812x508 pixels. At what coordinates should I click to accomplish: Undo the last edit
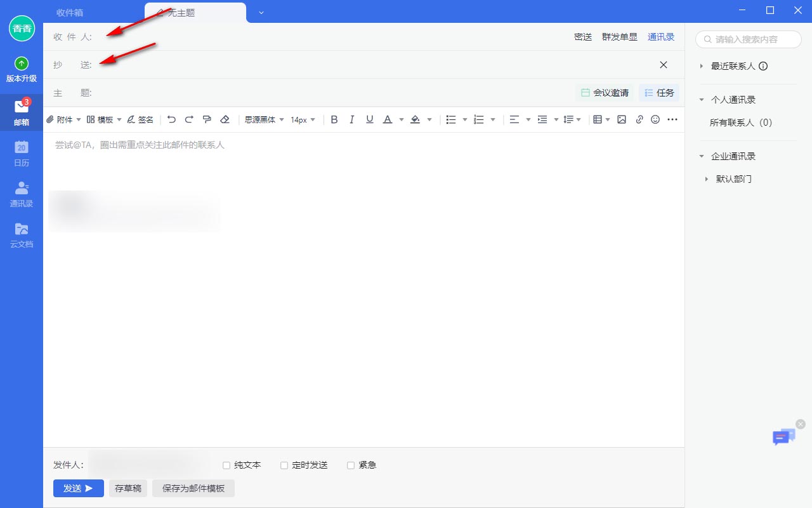[x=171, y=119]
